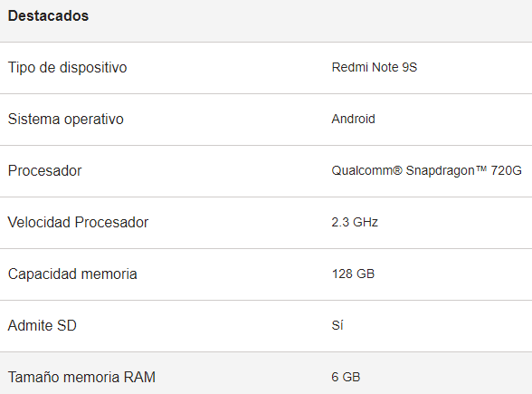Click the Sí value for Admite SD
The image size is (532, 394).
(337, 325)
